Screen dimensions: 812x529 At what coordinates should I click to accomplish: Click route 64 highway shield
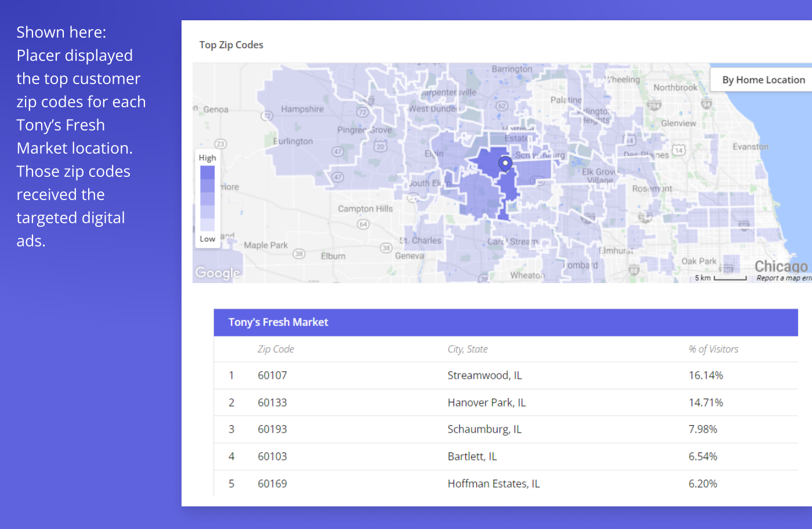(363, 224)
